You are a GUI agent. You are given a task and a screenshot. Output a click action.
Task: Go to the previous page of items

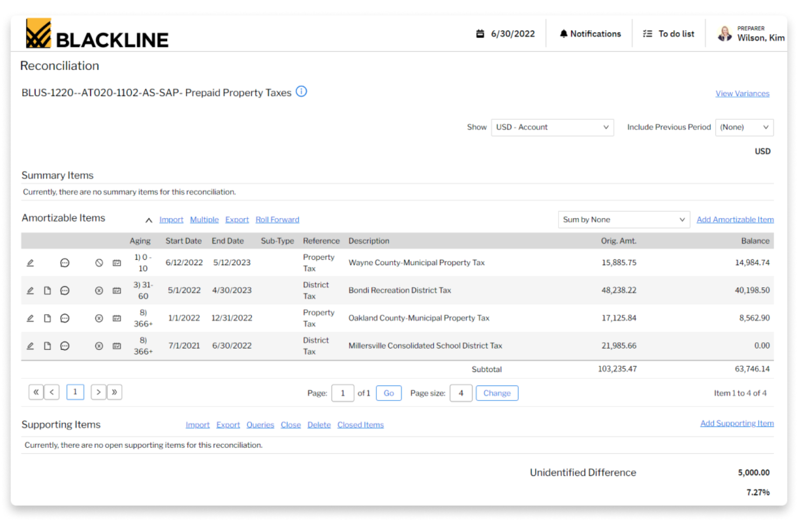click(x=52, y=392)
